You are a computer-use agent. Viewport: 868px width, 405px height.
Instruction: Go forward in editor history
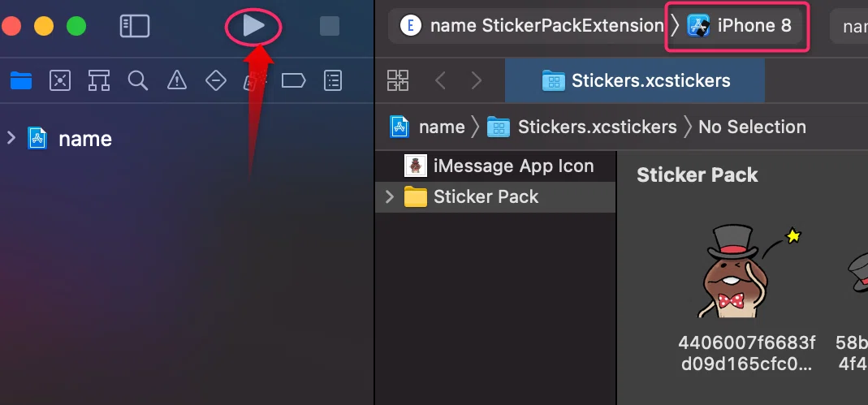tap(476, 81)
